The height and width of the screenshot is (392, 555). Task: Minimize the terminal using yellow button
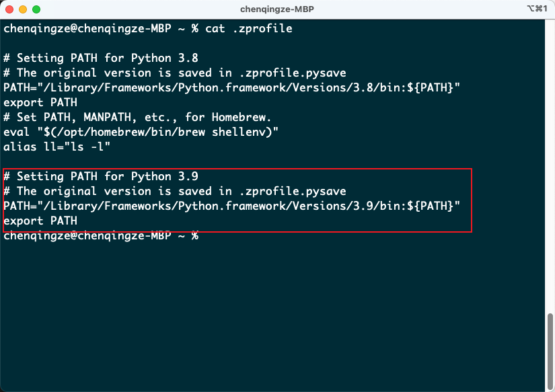23,9
